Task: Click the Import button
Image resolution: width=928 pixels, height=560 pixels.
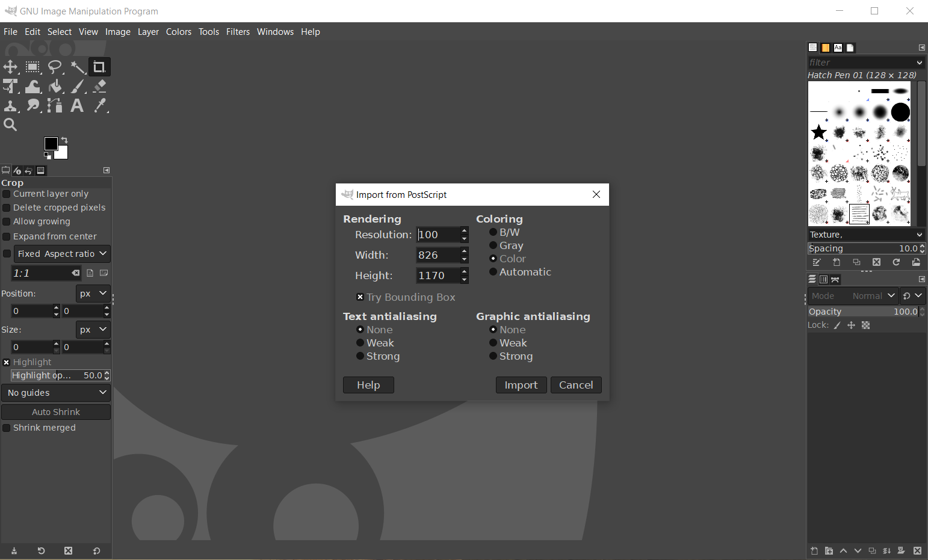Action: point(521,385)
